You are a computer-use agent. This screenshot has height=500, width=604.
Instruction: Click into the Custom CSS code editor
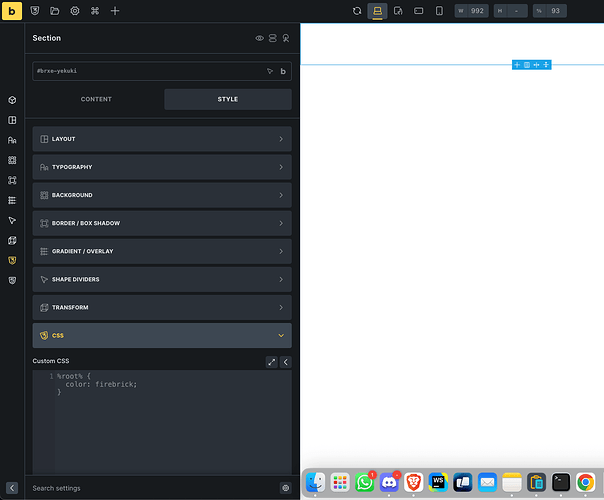(x=162, y=422)
